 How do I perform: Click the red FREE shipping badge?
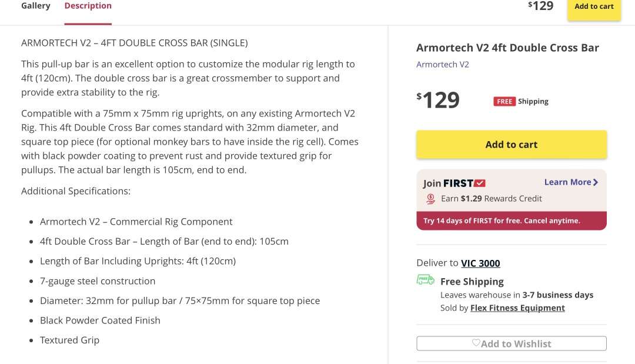tap(504, 102)
